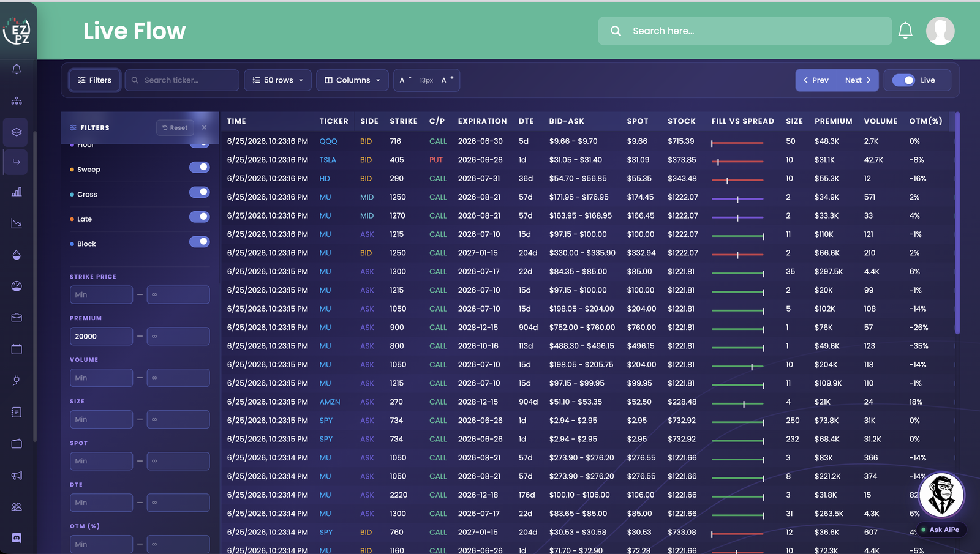Open the Ask AiPe monkey assistant
Screen dimensions: 980x554
pos(941,495)
